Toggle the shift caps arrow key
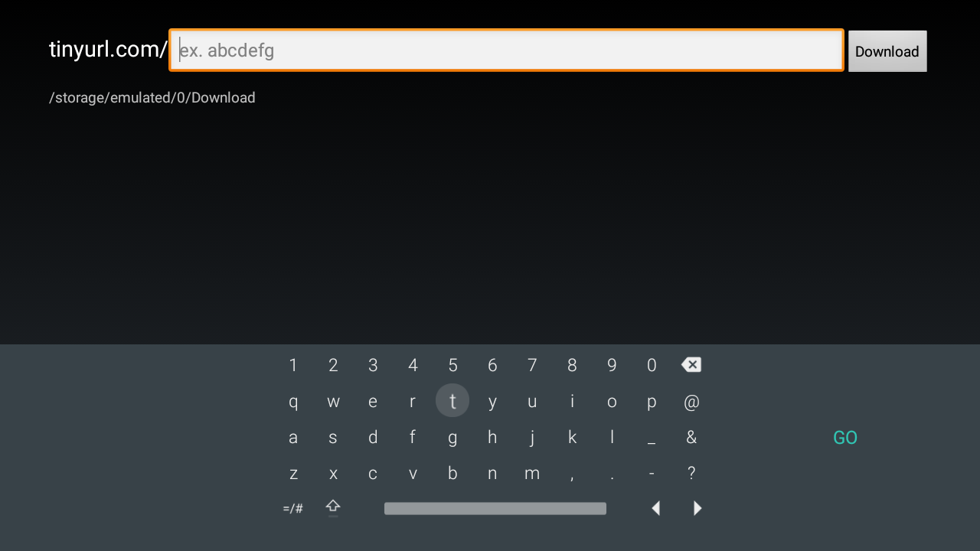Screen dimensions: 980x551 click(x=333, y=508)
